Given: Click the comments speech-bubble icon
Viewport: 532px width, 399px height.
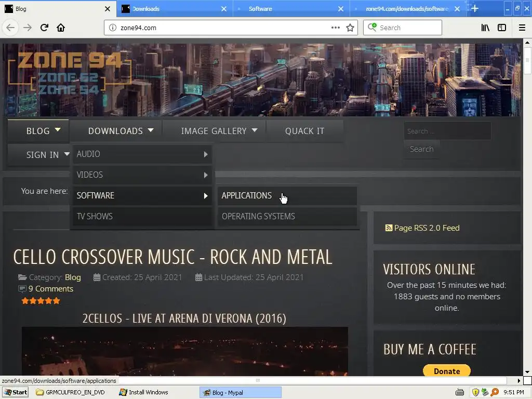Looking at the screenshot, I should pos(22,289).
